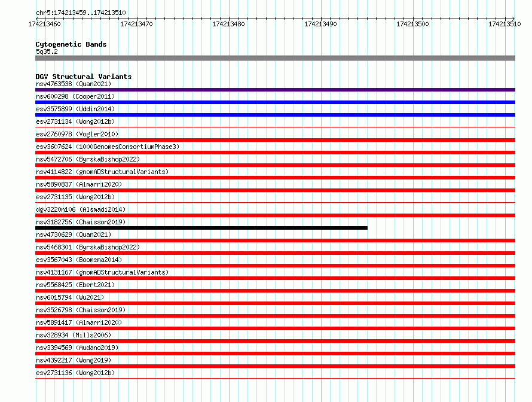Image resolution: width=532 pixels, height=402 pixels.
Task: Open nsv4114822 (gnomADStructuralVariants) entry
Action: click(102, 172)
